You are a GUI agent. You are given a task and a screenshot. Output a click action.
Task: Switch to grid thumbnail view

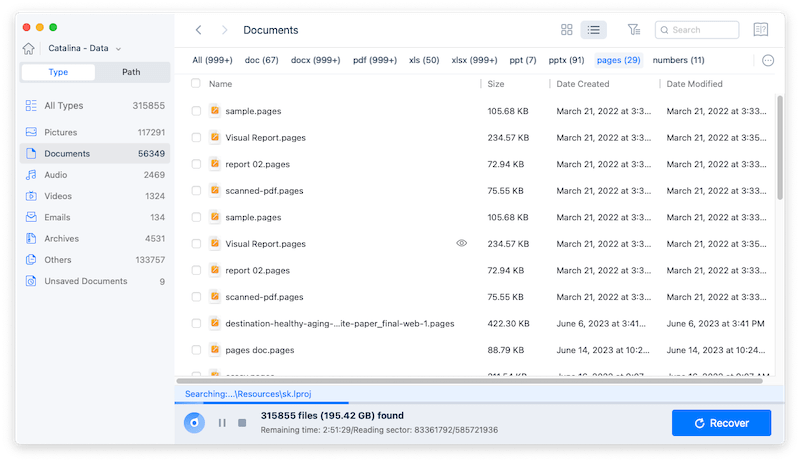pyautogui.click(x=566, y=30)
